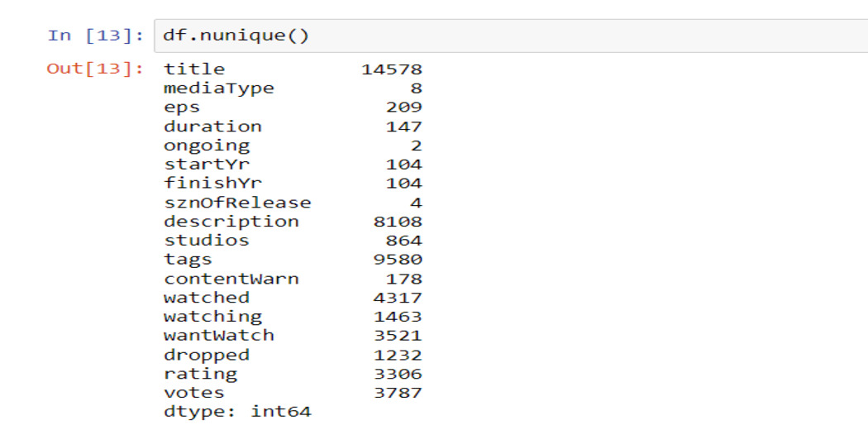Click the value 14578 in the output
The height and width of the screenshot is (430, 868).
391,69
